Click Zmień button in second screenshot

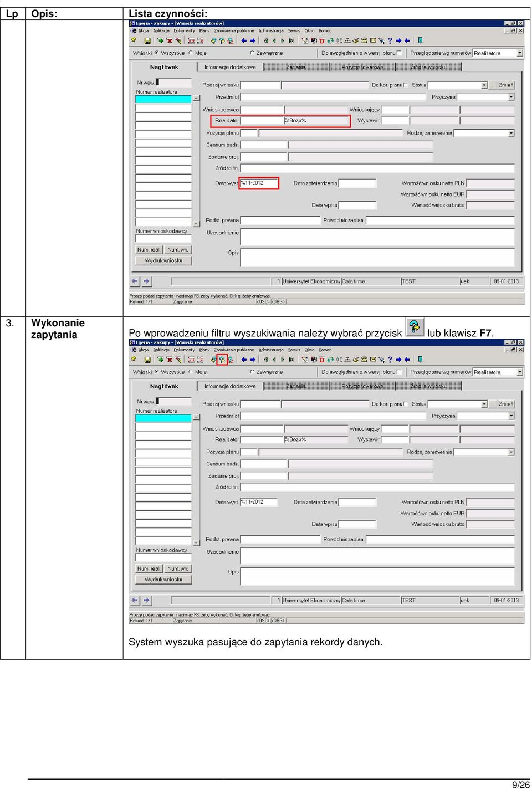click(506, 404)
